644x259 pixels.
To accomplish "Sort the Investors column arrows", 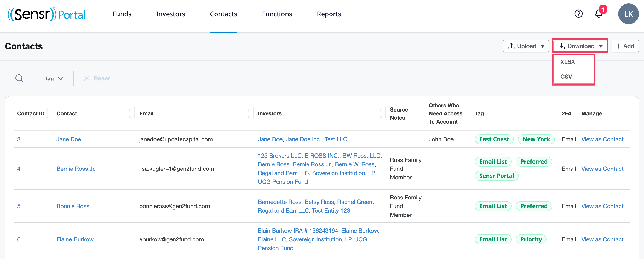I will [381, 114].
